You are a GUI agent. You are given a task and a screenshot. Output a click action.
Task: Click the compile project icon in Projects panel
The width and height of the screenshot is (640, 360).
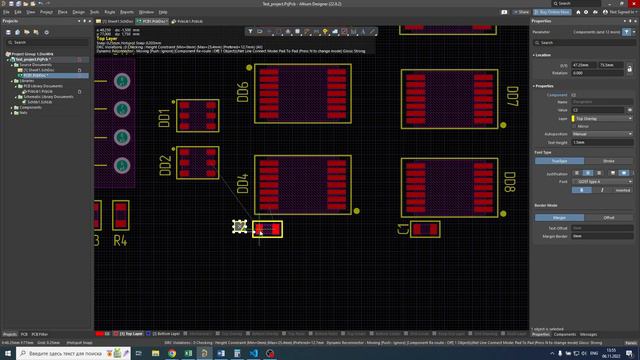pyautogui.click(x=18, y=32)
